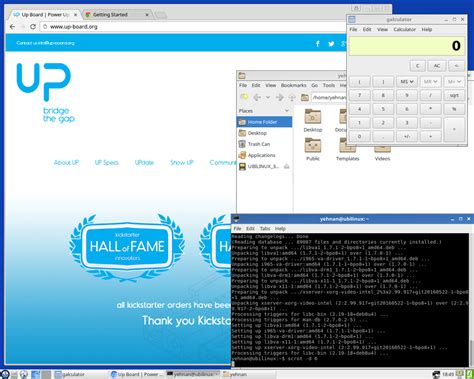This screenshot has width=474, height=379.
Task: Open the Public folder
Action: pyautogui.click(x=313, y=150)
